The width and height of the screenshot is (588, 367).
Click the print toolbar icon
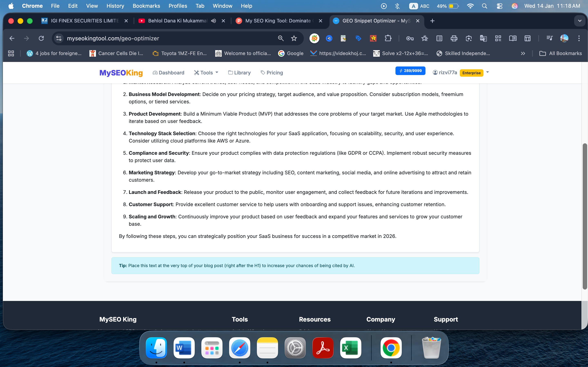[x=454, y=38]
